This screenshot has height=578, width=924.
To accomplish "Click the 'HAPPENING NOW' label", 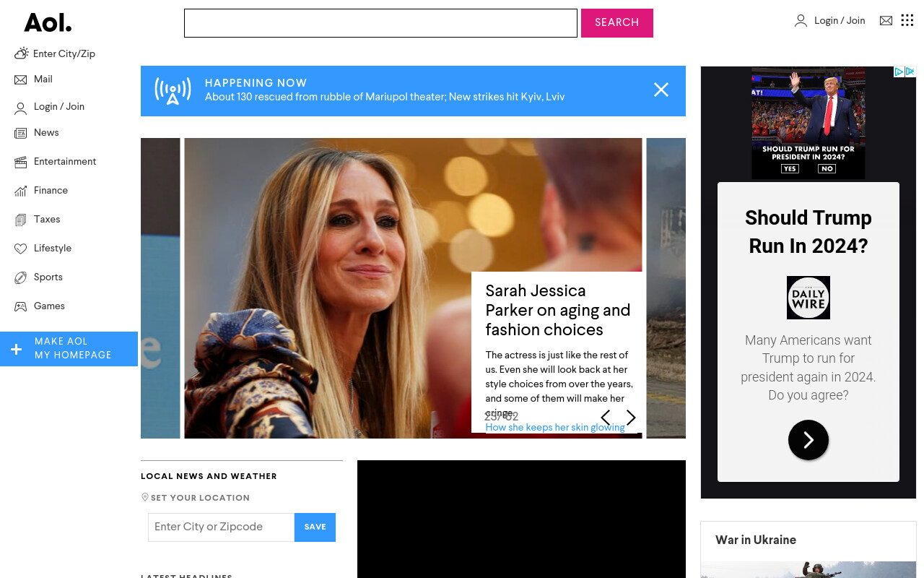I will click(256, 83).
